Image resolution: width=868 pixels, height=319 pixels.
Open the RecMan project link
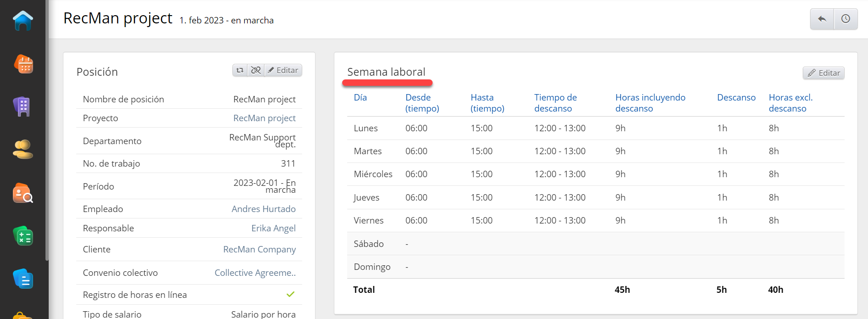coord(264,118)
